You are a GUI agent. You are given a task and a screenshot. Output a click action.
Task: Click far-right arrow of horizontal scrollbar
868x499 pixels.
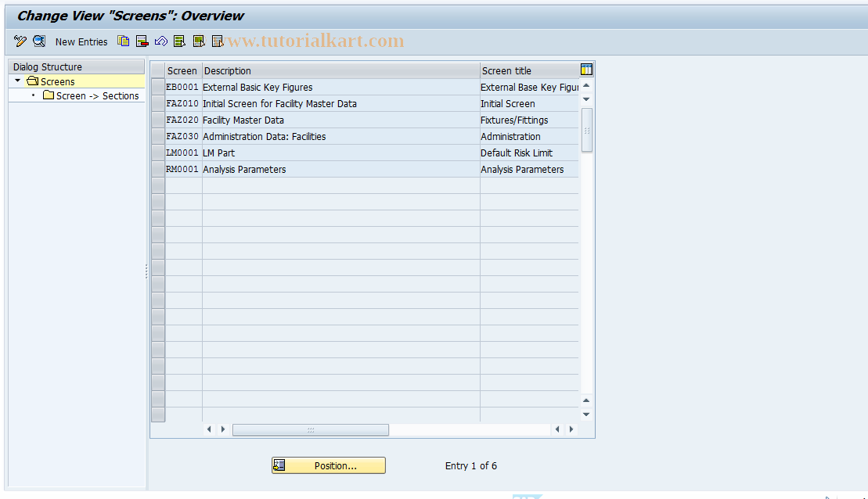coord(571,429)
